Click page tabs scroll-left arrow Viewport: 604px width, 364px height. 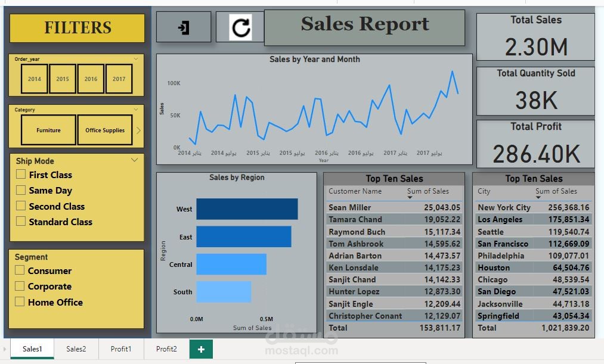(5, 349)
